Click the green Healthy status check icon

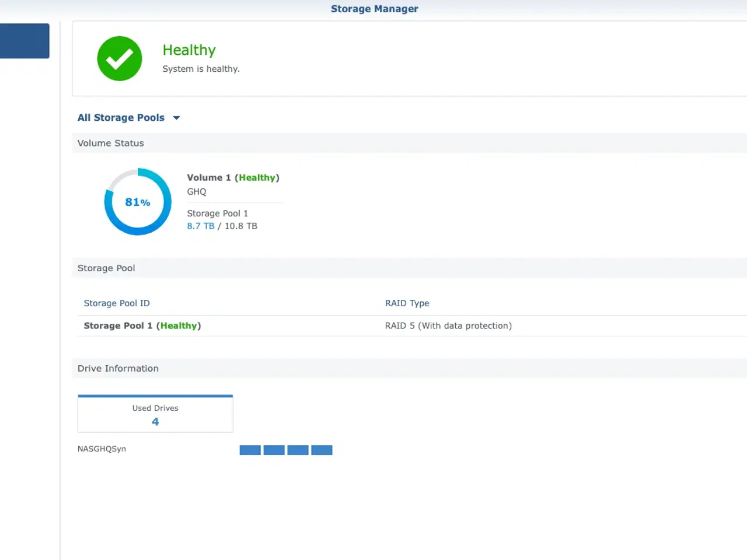(119, 58)
